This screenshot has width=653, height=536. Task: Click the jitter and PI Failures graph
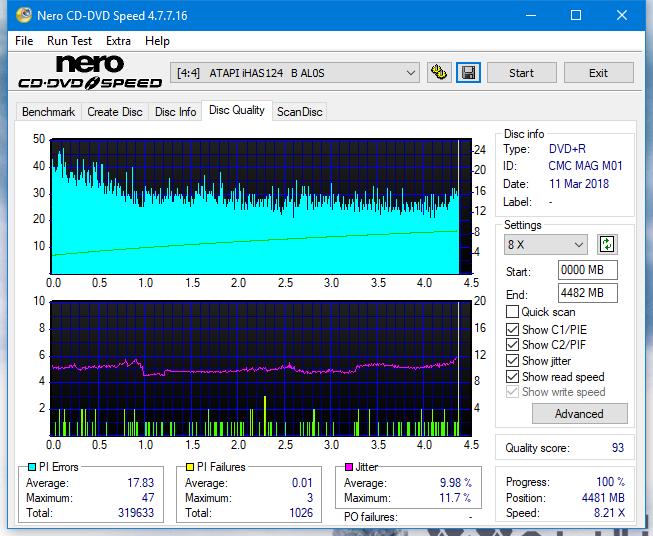pos(261,368)
